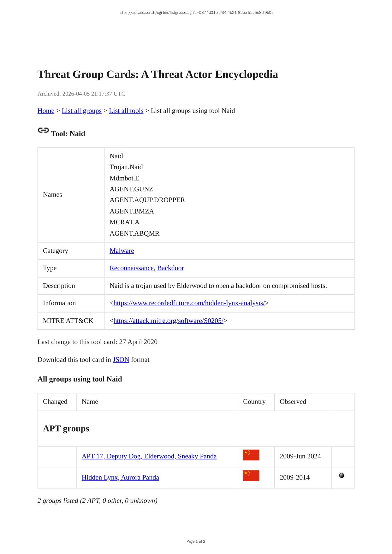Navigate to List all tools breadcrumb
The height and width of the screenshot is (554, 392).
(x=126, y=111)
